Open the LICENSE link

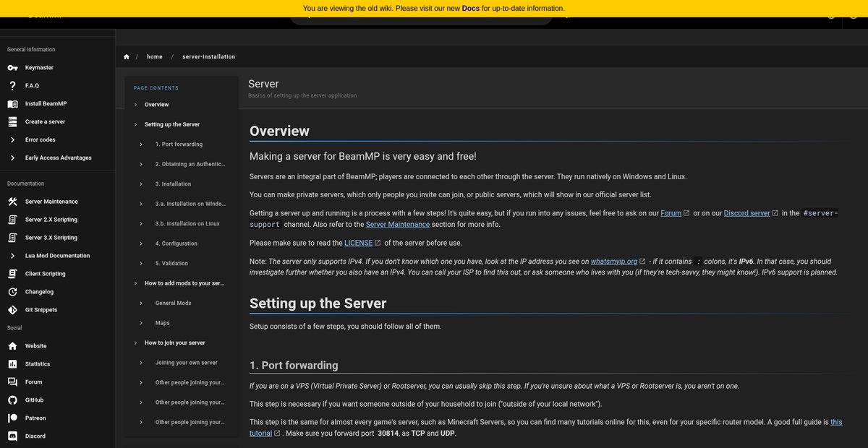[359, 243]
